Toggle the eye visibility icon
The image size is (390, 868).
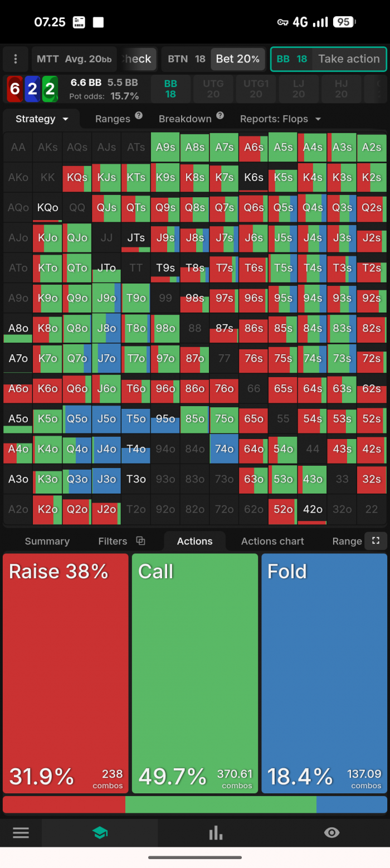coord(331,833)
